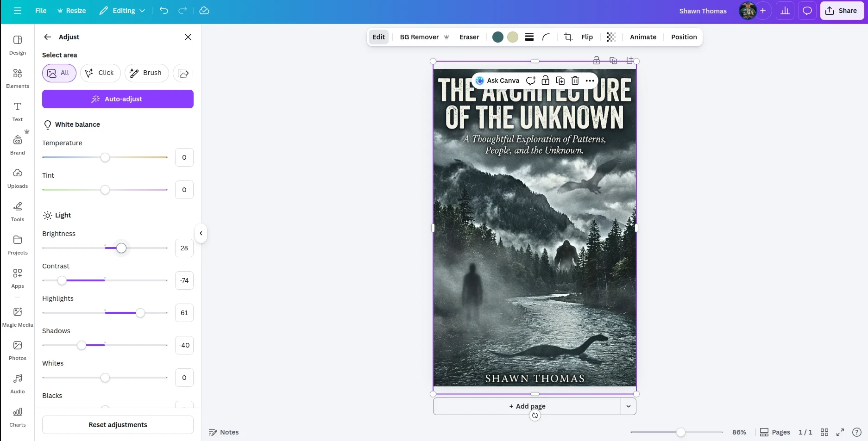Collapse the side panel with arrow
The height and width of the screenshot is (441, 868).
(201, 233)
